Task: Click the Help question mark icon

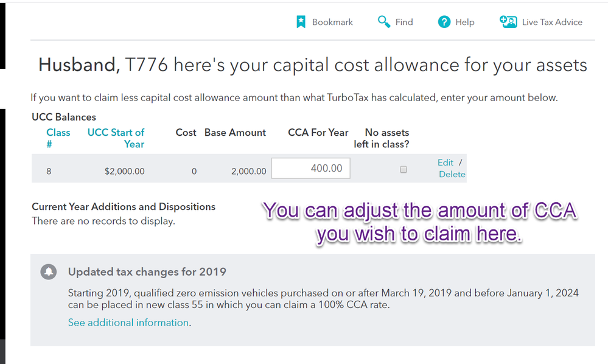Action: point(444,22)
